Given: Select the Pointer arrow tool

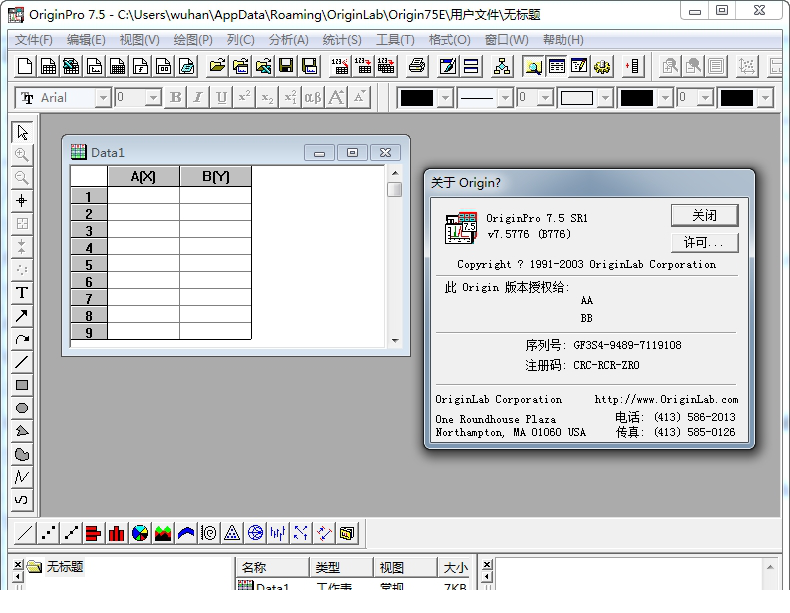Looking at the screenshot, I should (x=22, y=132).
